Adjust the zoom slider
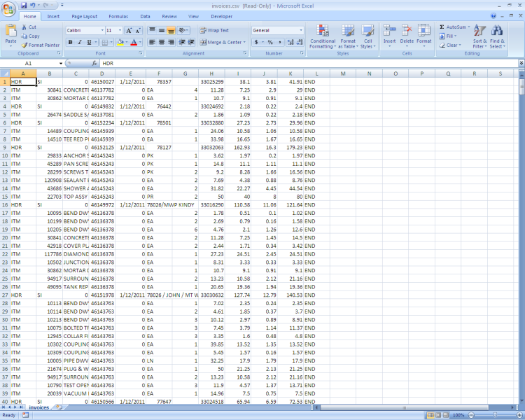The height and width of the screenshot is (420, 525). 495,415
